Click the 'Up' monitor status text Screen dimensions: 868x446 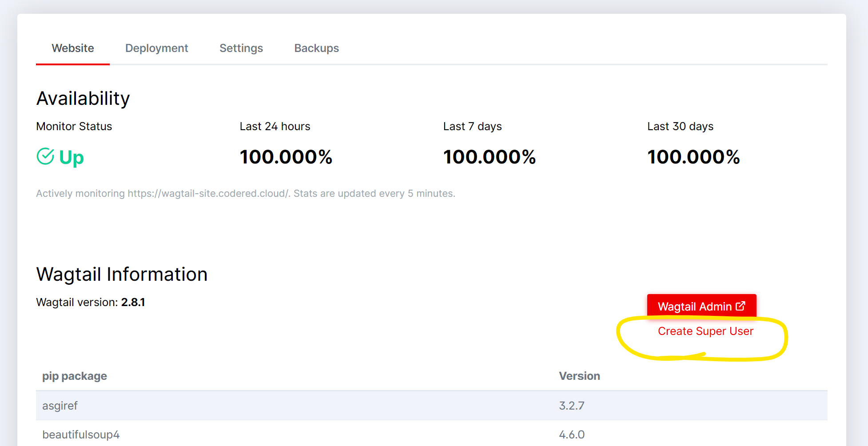[72, 157]
